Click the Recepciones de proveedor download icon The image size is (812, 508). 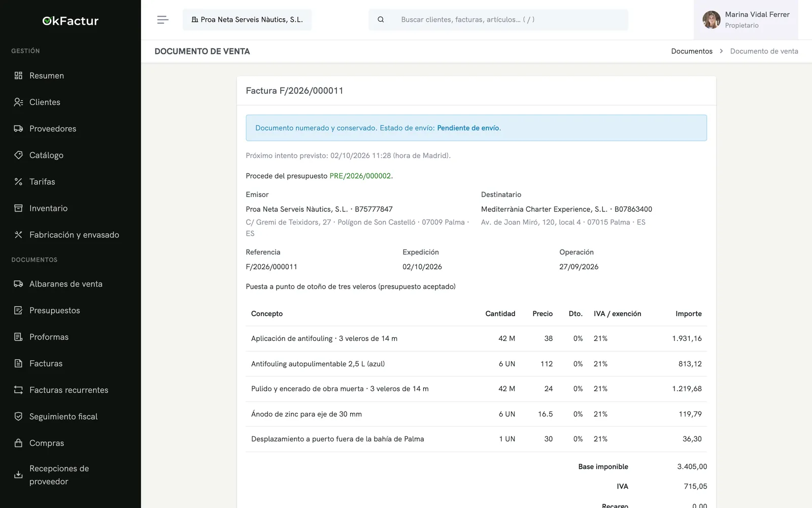pyautogui.click(x=18, y=475)
